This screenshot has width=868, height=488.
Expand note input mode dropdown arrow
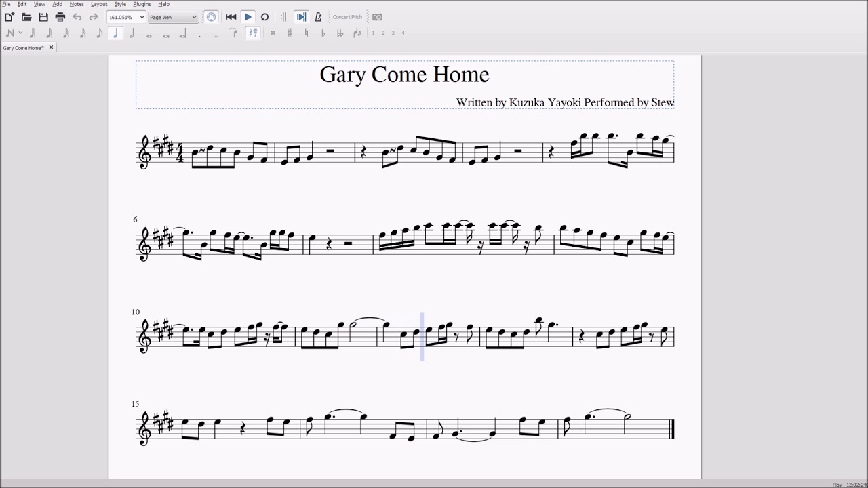(20, 33)
